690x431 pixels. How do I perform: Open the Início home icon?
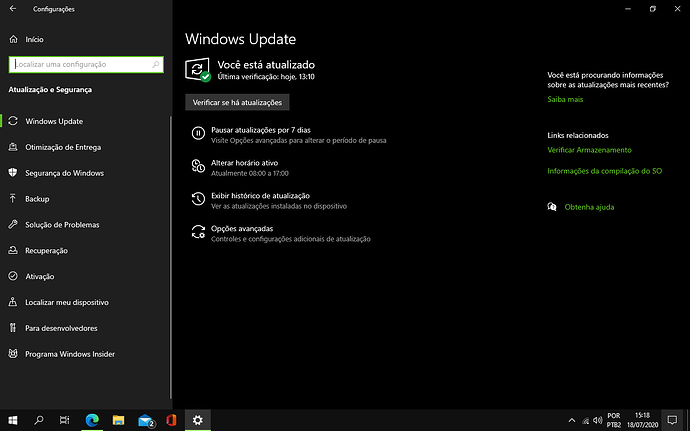click(14, 39)
